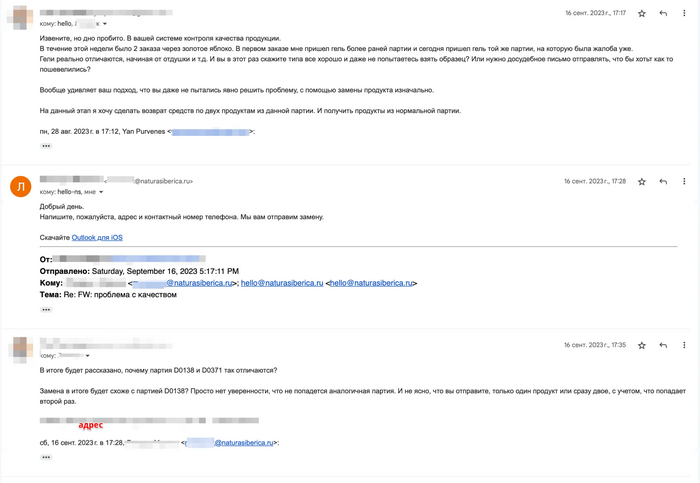Open the 'Outlook для iOS' link
This screenshot has width=700, height=483.
coord(97,237)
